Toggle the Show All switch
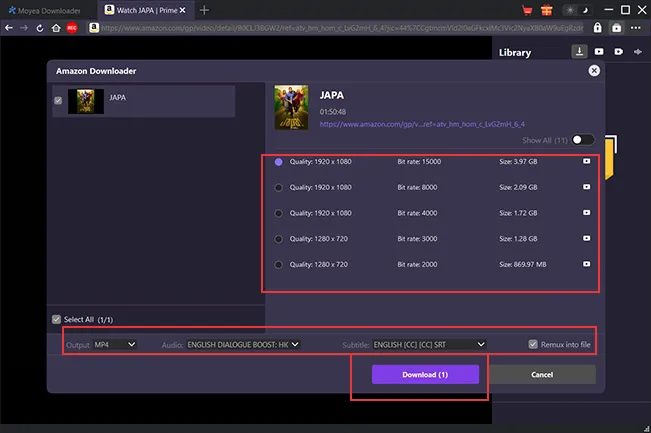This screenshot has height=433, width=651. [x=582, y=140]
